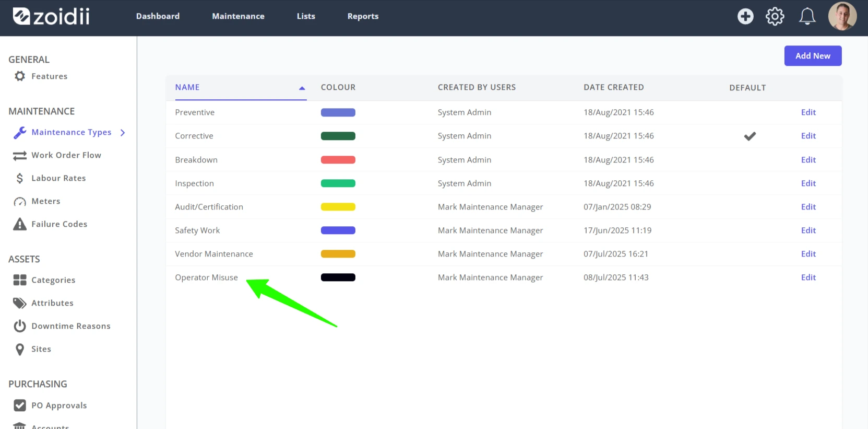Open Failure Codes settings
868x429 pixels.
point(59,224)
